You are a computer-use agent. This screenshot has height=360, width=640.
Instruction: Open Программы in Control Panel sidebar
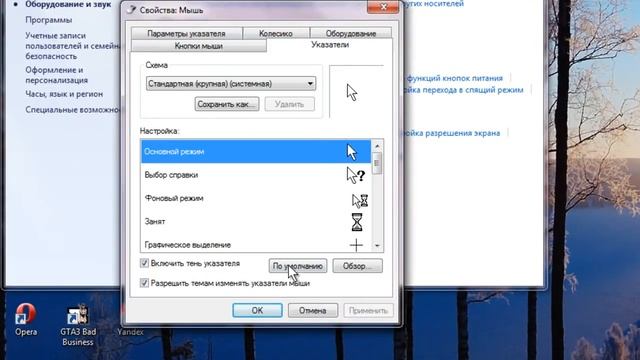pyautogui.click(x=49, y=20)
